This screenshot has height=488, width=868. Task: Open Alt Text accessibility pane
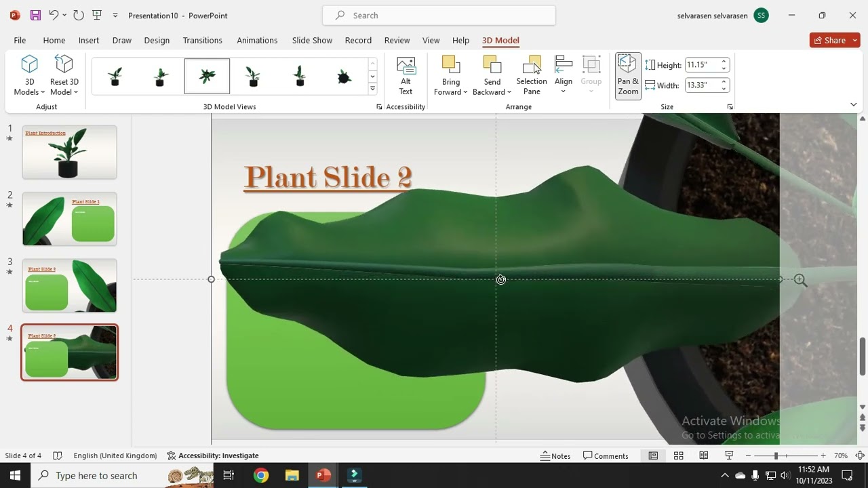point(406,76)
